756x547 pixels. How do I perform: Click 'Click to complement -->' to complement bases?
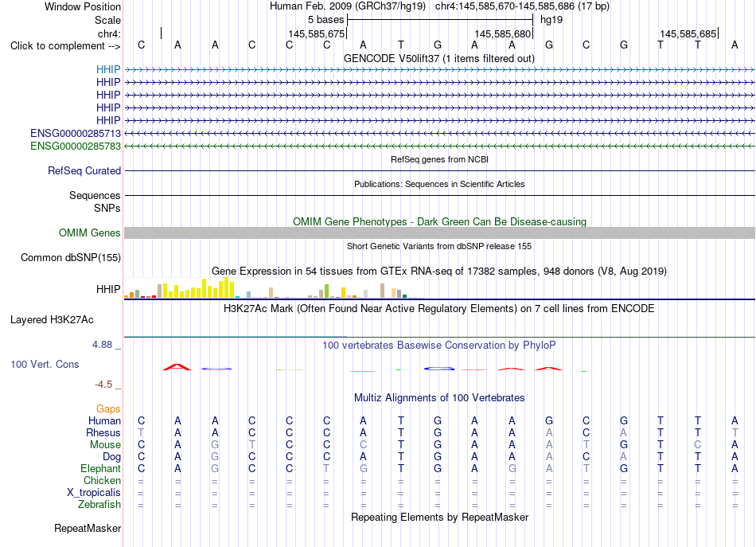65,46
